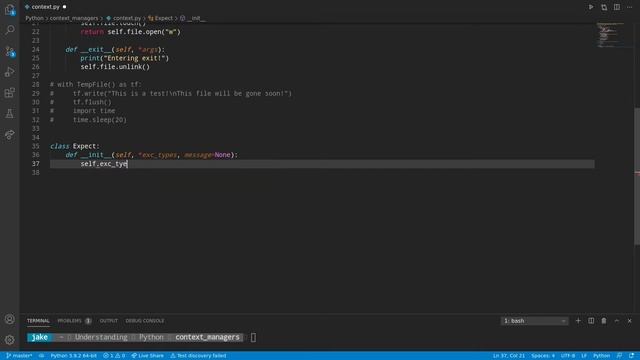
Task: Open the Search view
Action: pos(10,30)
